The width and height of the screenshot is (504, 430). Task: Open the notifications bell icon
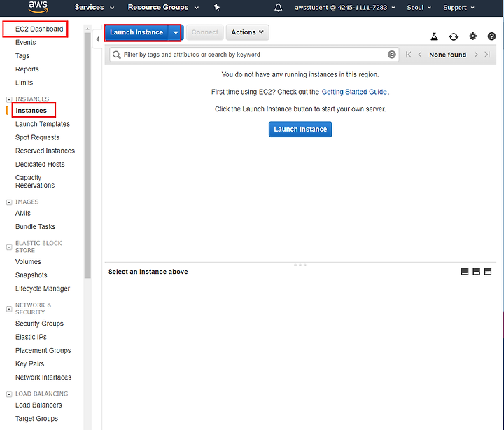click(x=279, y=8)
